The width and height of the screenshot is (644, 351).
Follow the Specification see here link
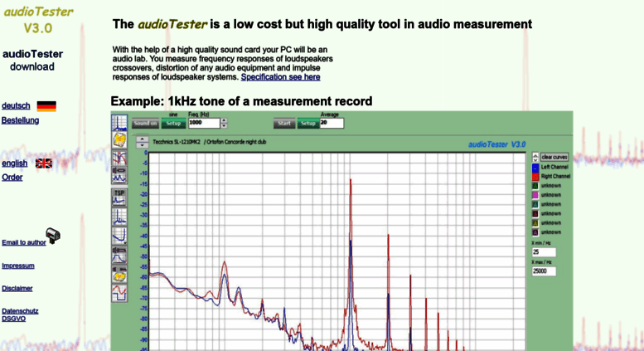tap(280, 77)
